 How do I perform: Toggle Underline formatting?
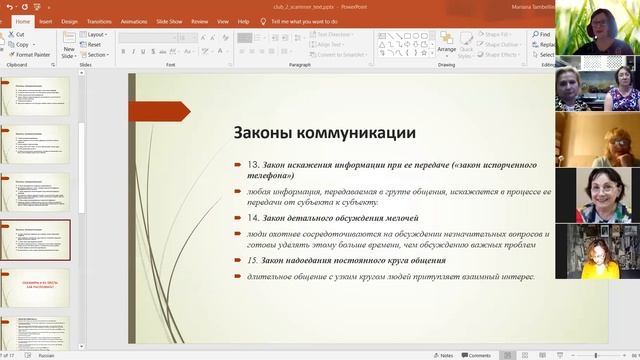[x=143, y=51]
